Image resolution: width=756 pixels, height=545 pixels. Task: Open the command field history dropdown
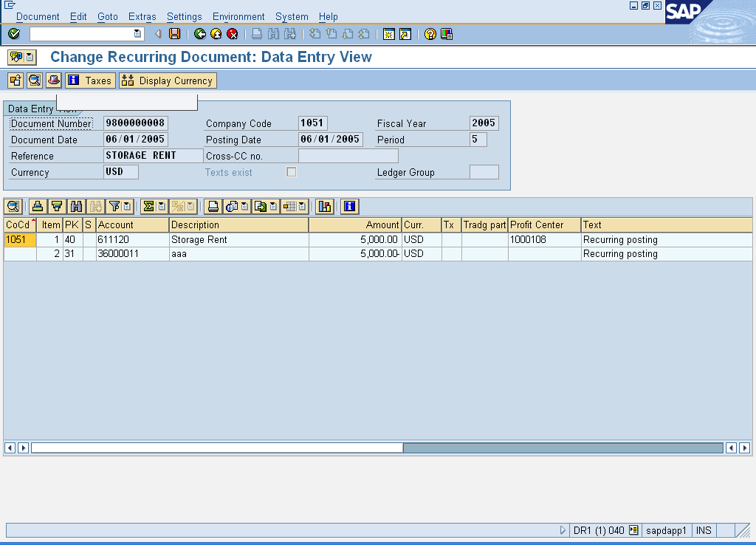(x=137, y=34)
